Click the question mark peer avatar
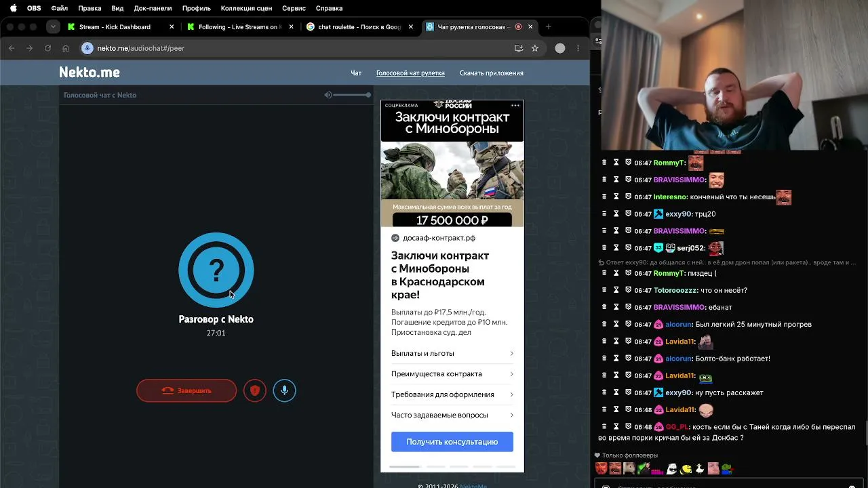Image resolution: width=868 pixels, height=488 pixels. 216,270
